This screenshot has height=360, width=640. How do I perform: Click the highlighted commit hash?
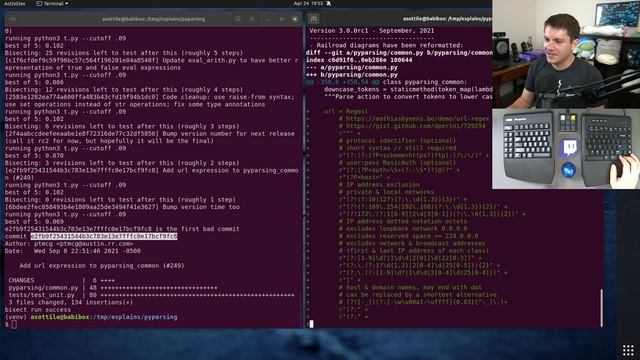(104, 236)
